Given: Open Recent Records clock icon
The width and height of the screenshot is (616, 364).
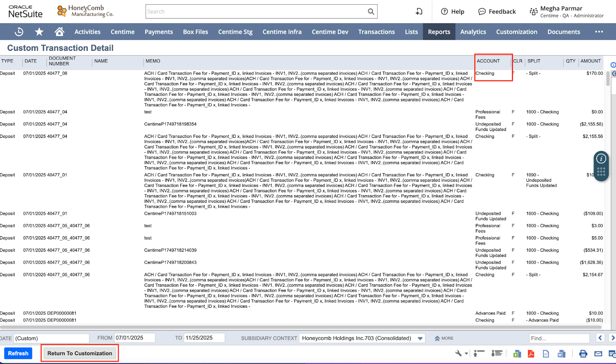Looking at the screenshot, I should click(x=19, y=32).
